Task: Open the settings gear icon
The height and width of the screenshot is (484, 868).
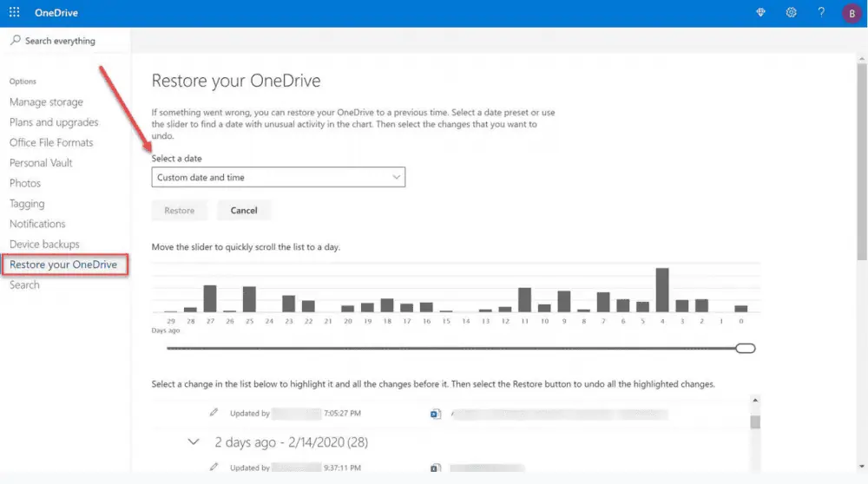Action: (x=791, y=12)
